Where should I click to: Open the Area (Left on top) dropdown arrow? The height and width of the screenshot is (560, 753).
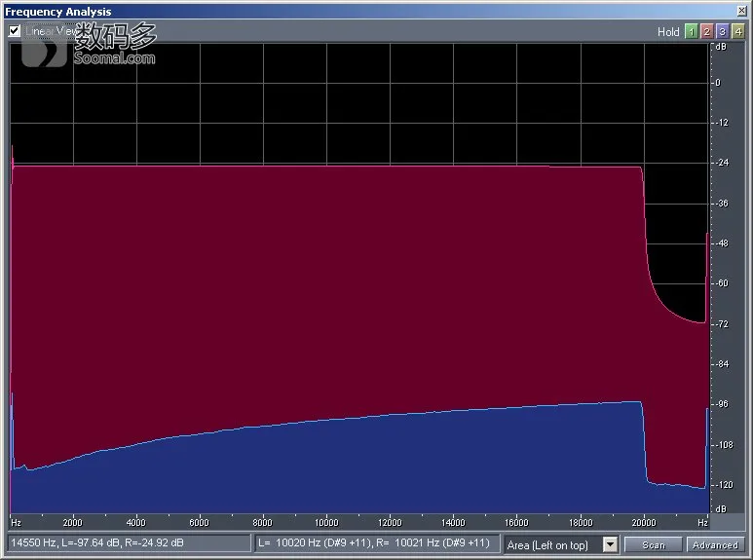[x=610, y=544]
